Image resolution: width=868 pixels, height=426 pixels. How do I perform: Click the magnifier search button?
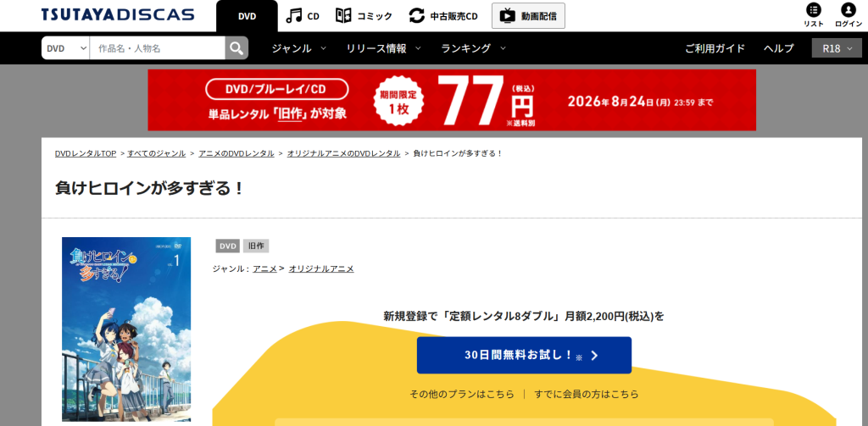[236, 48]
